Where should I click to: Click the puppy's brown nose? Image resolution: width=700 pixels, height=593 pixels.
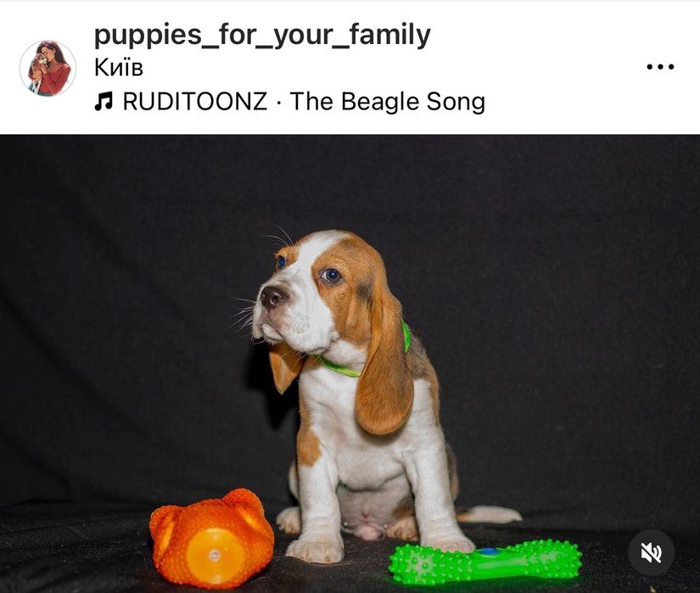click(272, 297)
